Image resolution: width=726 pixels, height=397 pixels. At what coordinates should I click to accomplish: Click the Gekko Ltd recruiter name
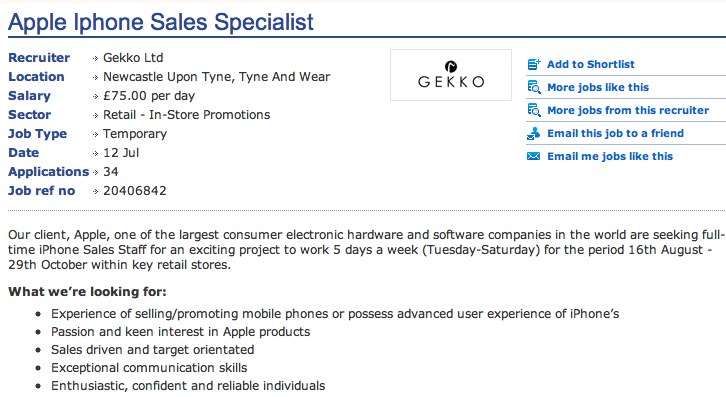click(133, 57)
